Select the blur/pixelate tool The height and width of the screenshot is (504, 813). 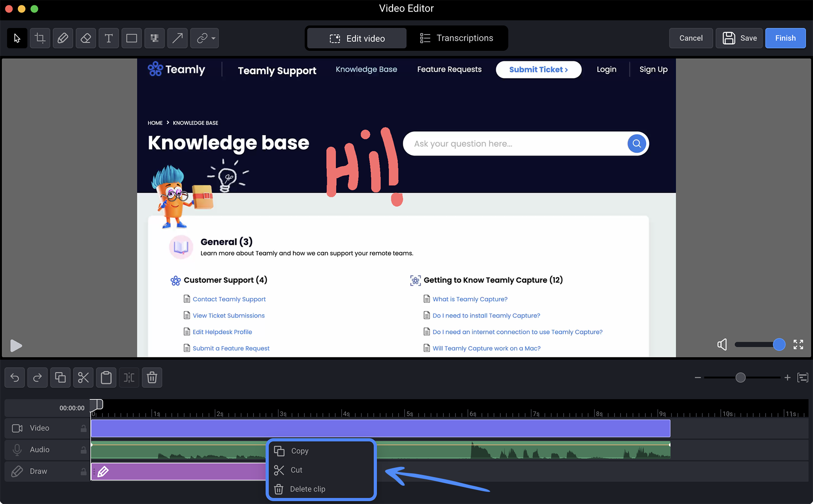point(154,38)
